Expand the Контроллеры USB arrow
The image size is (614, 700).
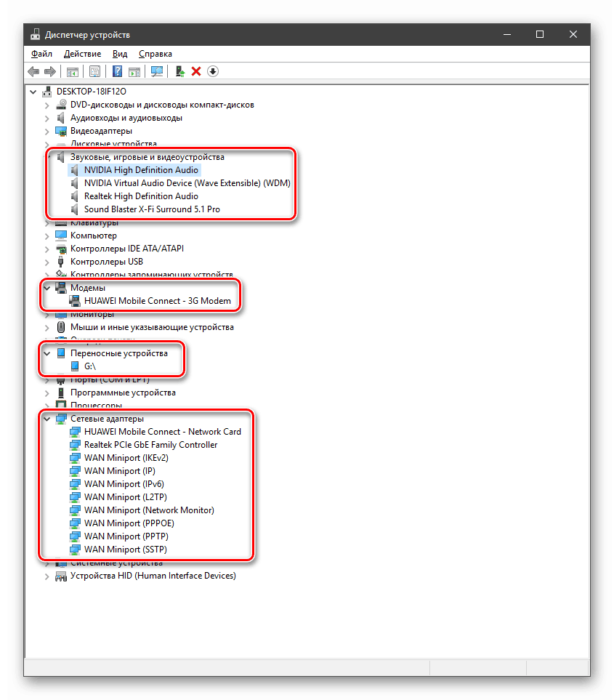(x=47, y=262)
